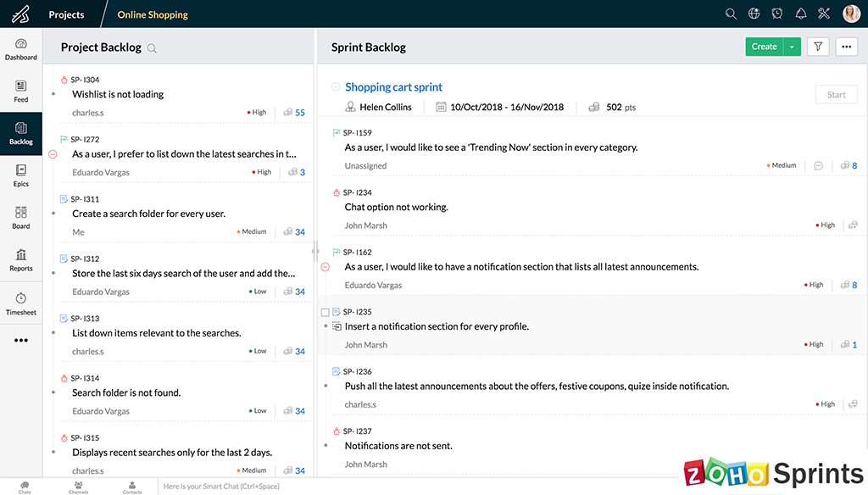Click the Start sprint button
Image resolution: width=868 pixels, height=495 pixels.
point(836,95)
